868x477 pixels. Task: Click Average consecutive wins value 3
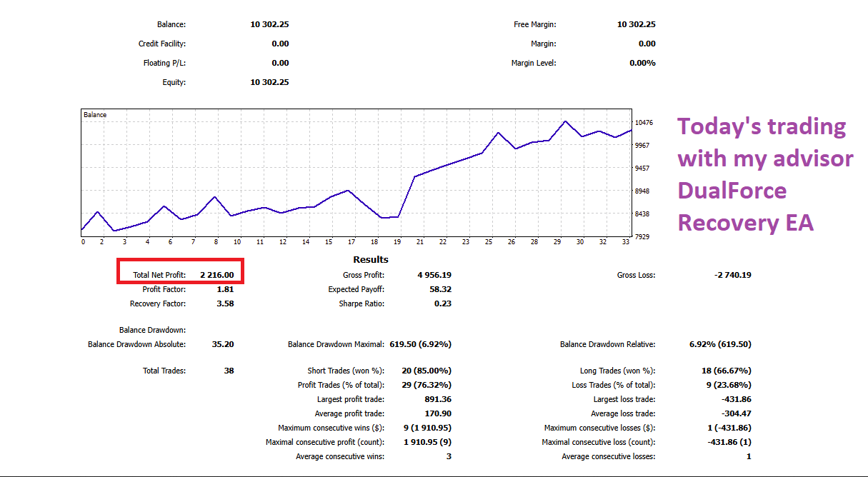[449, 456]
